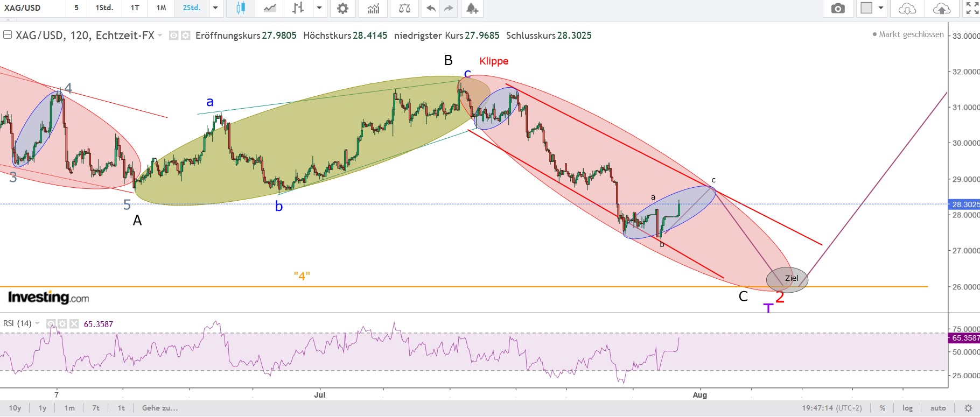Click the Jul date label on time axis

320,395
